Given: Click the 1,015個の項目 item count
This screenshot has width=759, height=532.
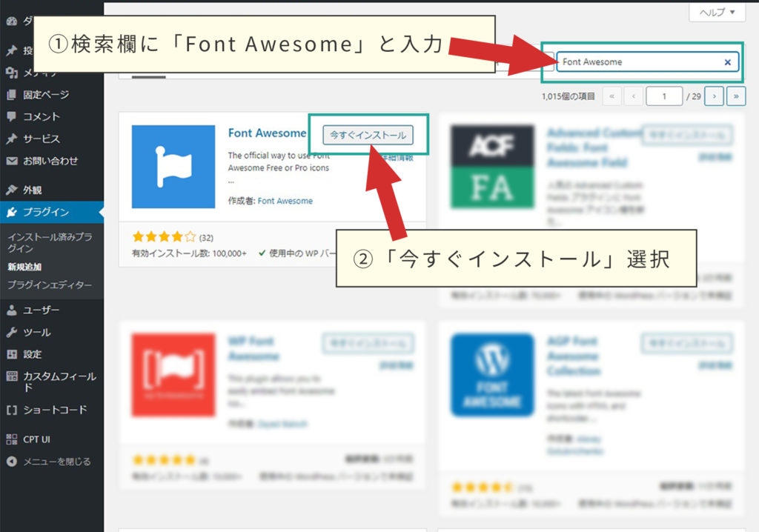Looking at the screenshot, I should click(569, 96).
